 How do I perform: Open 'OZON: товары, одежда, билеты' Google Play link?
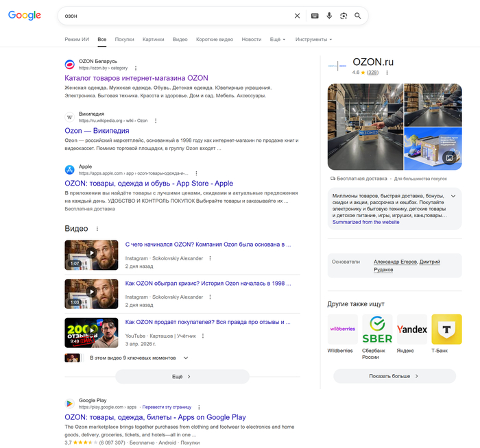tap(155, 417)
